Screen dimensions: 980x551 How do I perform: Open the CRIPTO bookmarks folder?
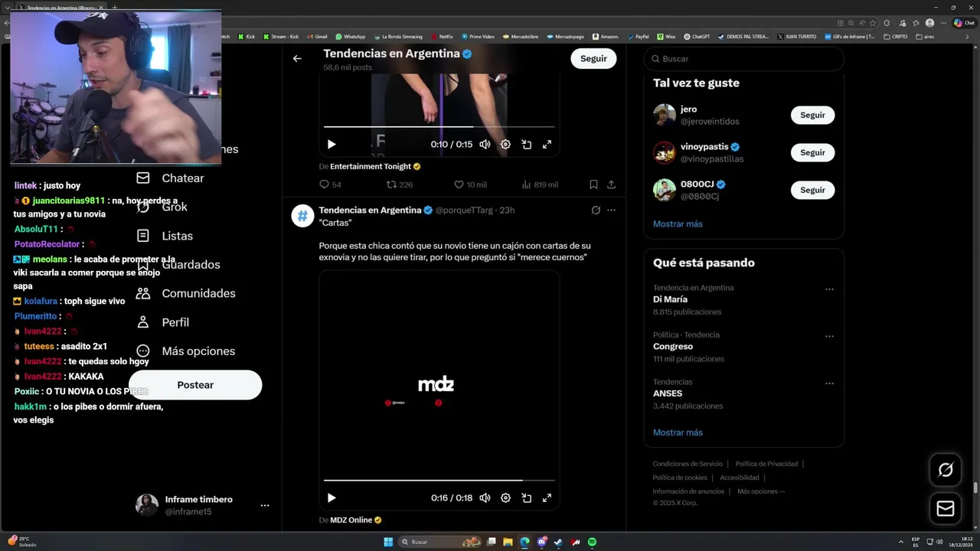(896, 36)
